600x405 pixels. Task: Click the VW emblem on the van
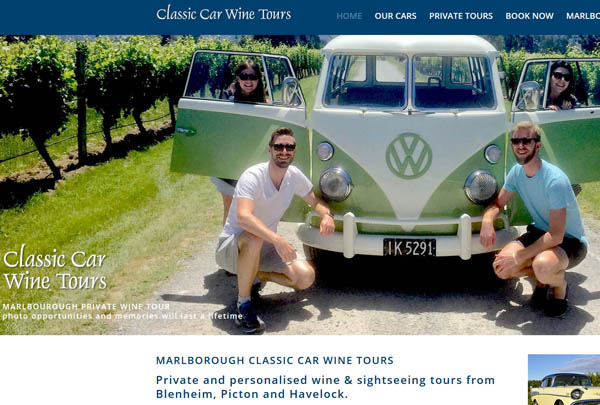409,156
